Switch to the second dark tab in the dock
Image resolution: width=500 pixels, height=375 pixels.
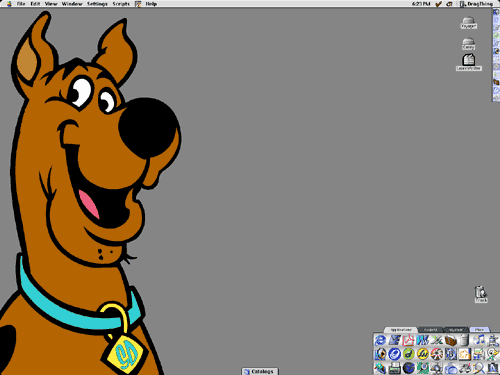coord(430,329)
